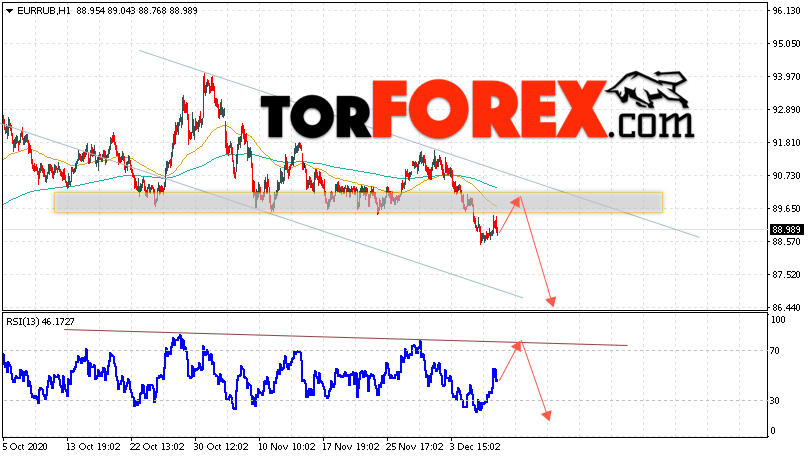Image resolution: width=808 pixels, height=458 pixels.
Task: Click the 3 Dec 15:02 time label
Action: click(x=476, y=446)
